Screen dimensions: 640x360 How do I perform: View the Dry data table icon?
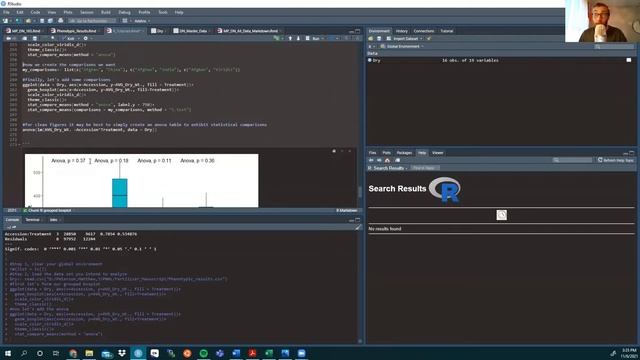[629, 60]
